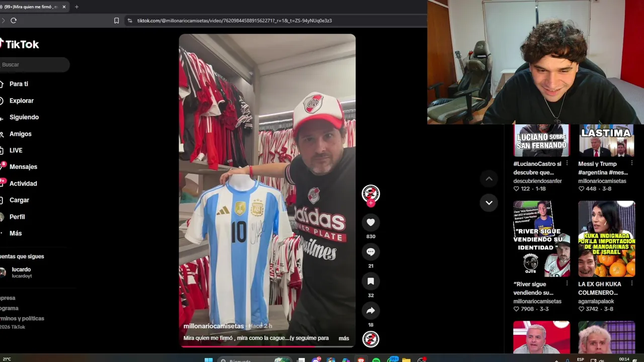Open the LUCIANO SOBRE SAN FERNANDO thumbnail
The height and width of the screenshot is (362, 644).
541,140
